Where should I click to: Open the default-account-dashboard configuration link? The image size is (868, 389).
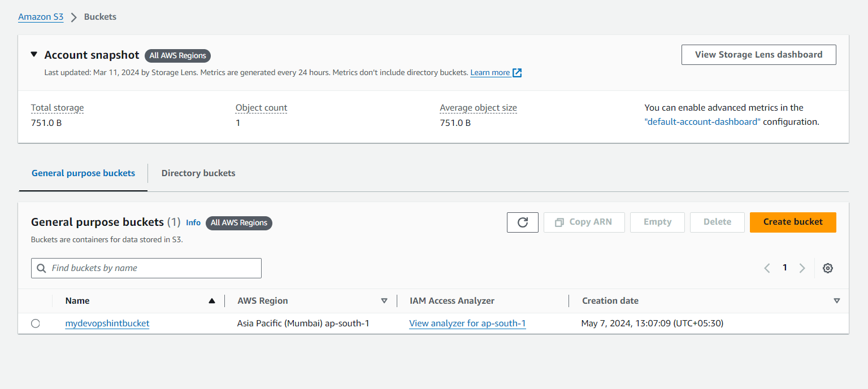pyautogui.click(x=702, y=121)
